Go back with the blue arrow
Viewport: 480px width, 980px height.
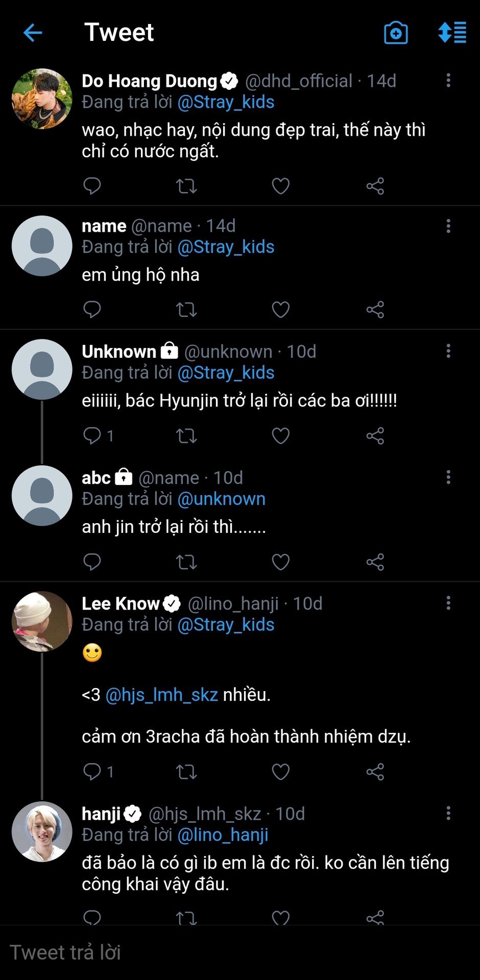(33, 33)
